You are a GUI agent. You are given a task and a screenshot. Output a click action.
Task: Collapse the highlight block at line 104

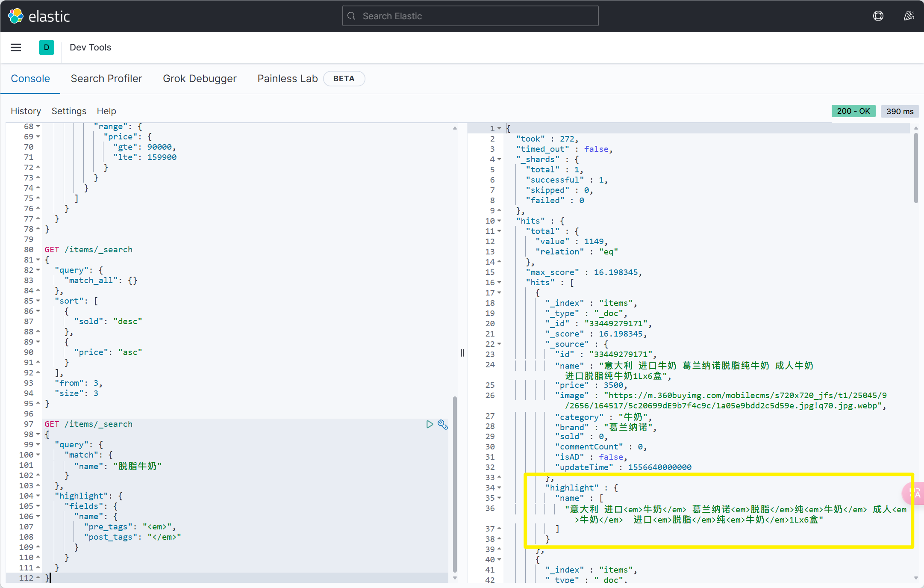38,496
